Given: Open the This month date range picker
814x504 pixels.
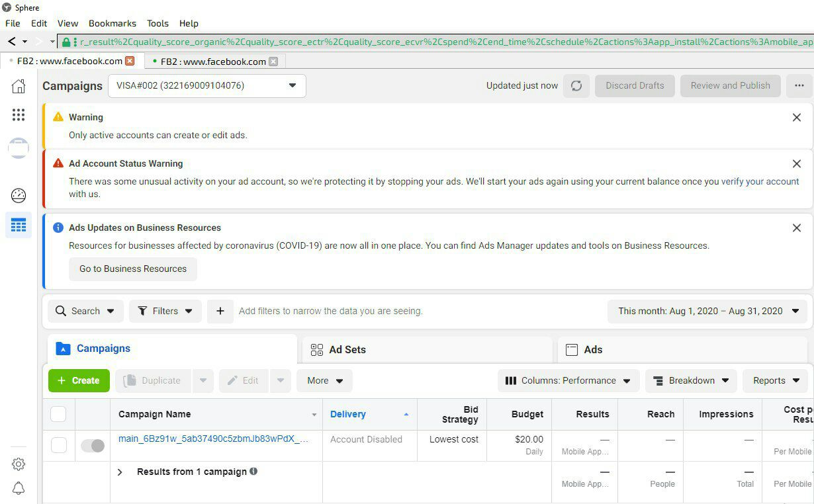Looking at the screenshot, I should click(x=708, y=311).
